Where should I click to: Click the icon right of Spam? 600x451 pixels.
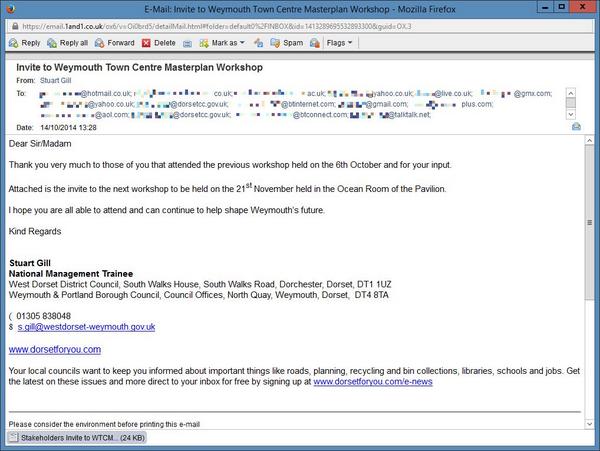click(x=315, y=43)
